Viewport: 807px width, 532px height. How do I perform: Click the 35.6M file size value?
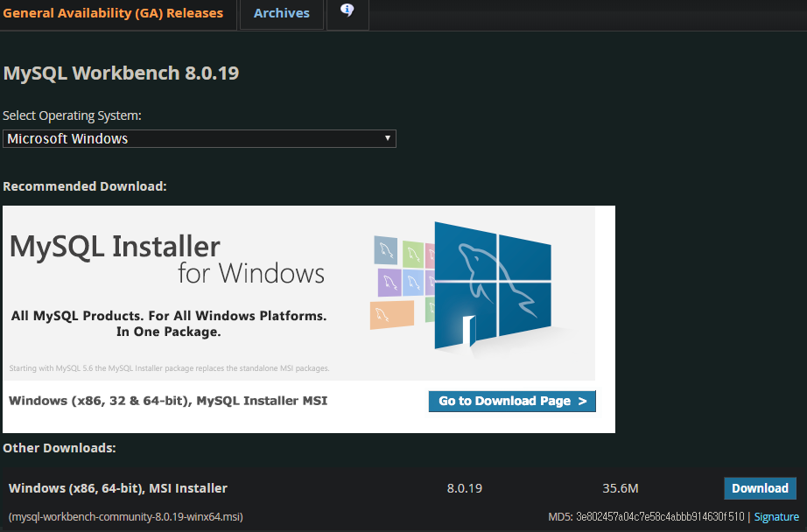click(x=621, y=488)
